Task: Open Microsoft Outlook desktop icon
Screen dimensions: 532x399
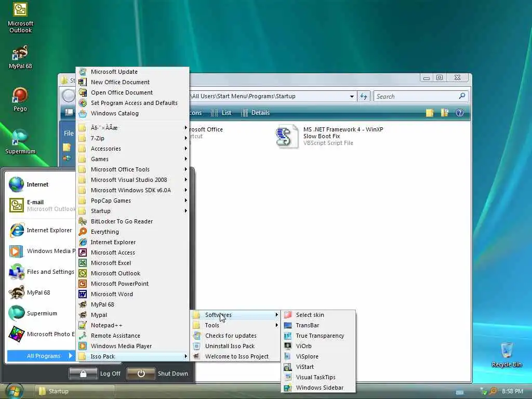Action: click(x=20, y=18)
